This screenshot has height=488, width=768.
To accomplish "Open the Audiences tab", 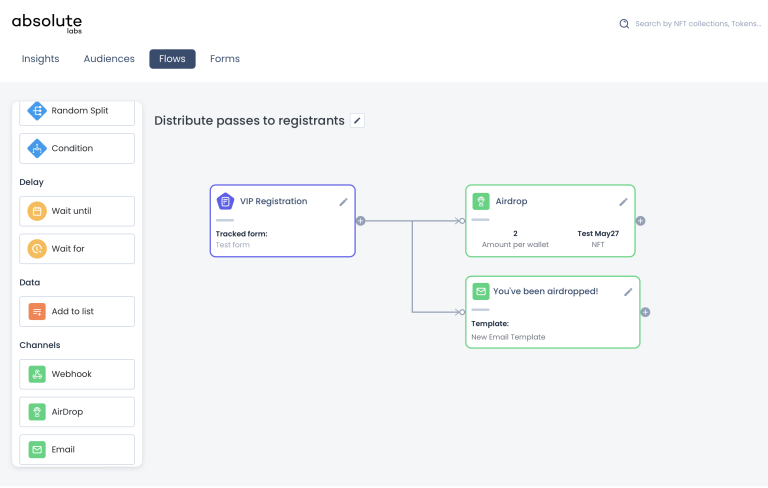I will coord(109,59).
